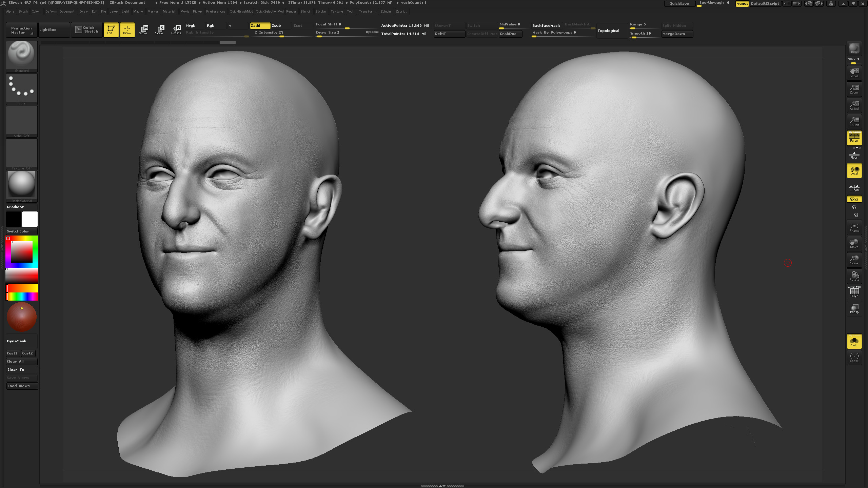Click the Load Views button

click(22, 386)
